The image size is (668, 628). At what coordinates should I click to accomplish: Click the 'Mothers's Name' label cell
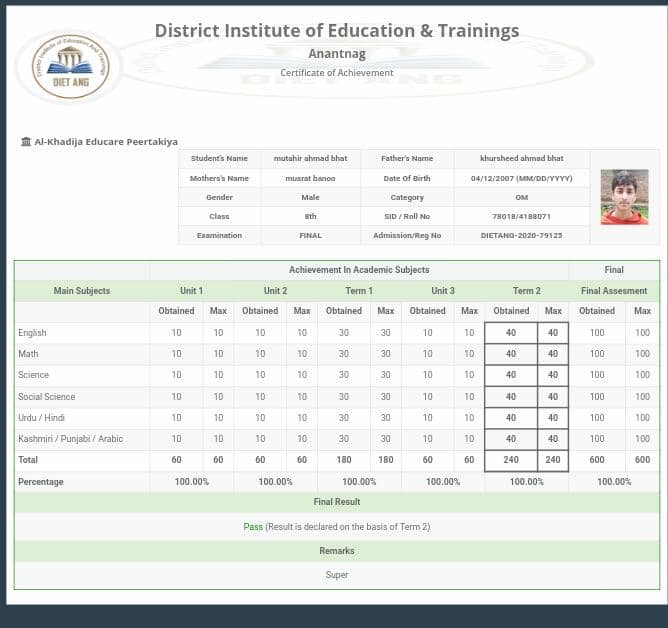(x=219, y=178)
